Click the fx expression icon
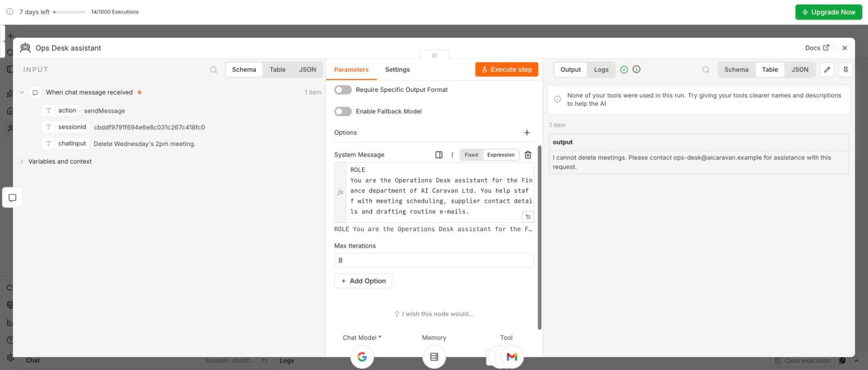The image size is (868, 370). pyautogui.click(x=340, y=192)
